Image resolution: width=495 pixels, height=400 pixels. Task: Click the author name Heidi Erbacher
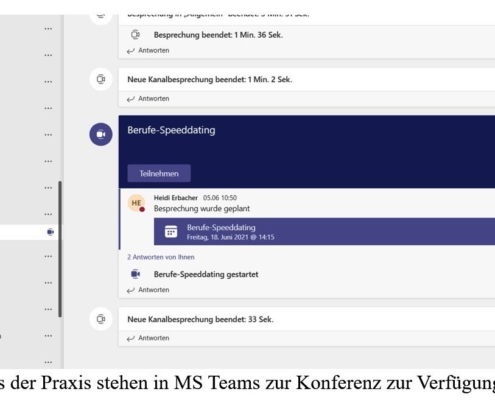[176, 198]
